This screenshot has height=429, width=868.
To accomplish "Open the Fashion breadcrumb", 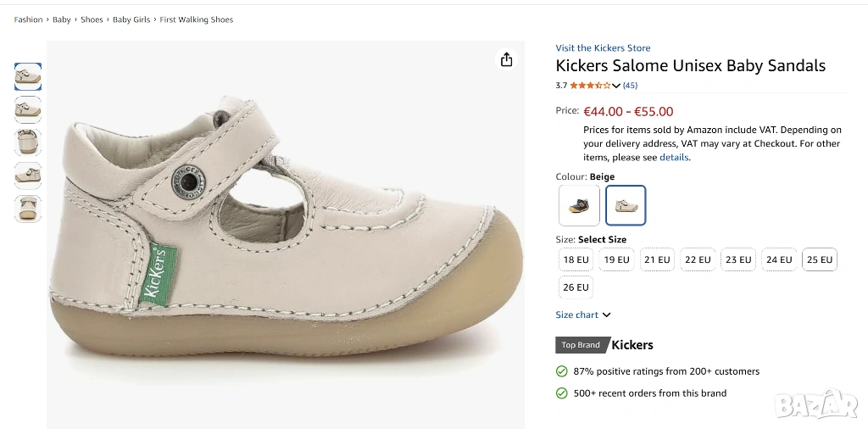I will [28, 19].
